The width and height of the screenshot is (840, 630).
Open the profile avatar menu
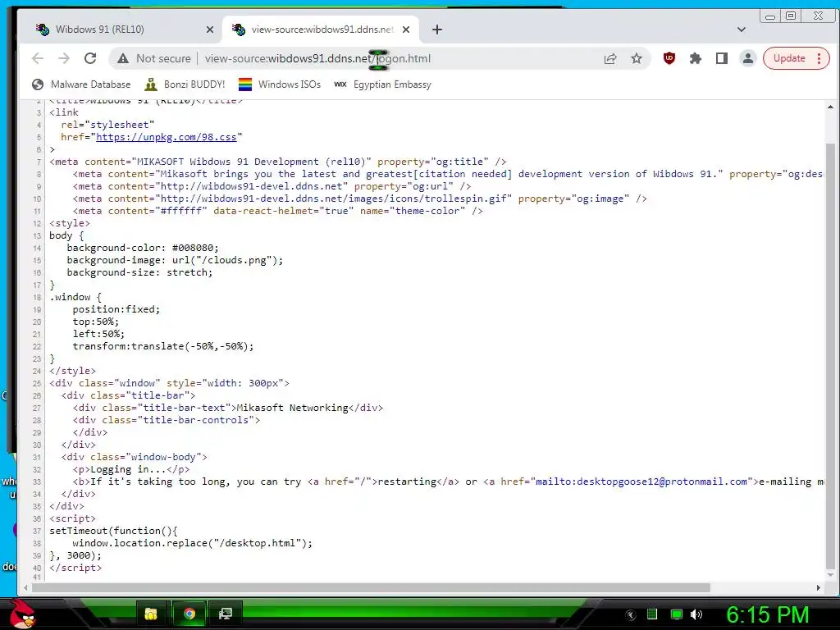point(748,58)
